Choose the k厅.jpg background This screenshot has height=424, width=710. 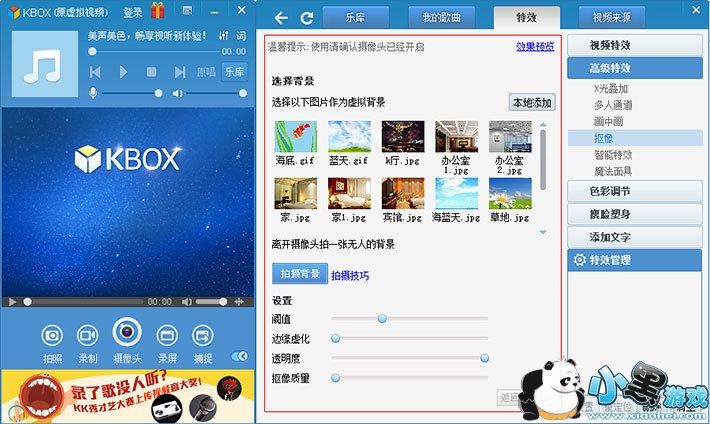[403, 136]
